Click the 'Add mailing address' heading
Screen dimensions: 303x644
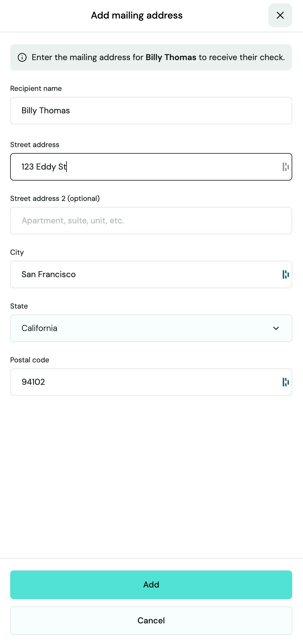pyautogui.click(x=137, y=15)
